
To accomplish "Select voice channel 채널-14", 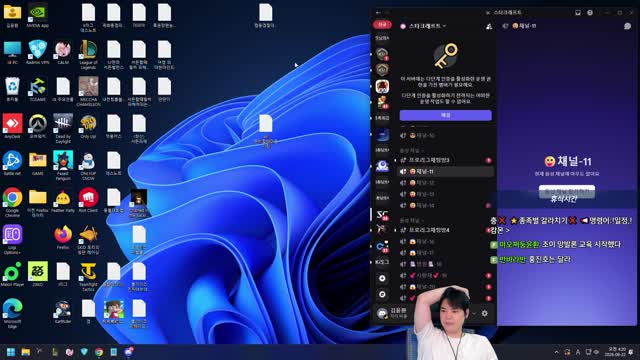I will pyautogui.click(x=446, y=205).
